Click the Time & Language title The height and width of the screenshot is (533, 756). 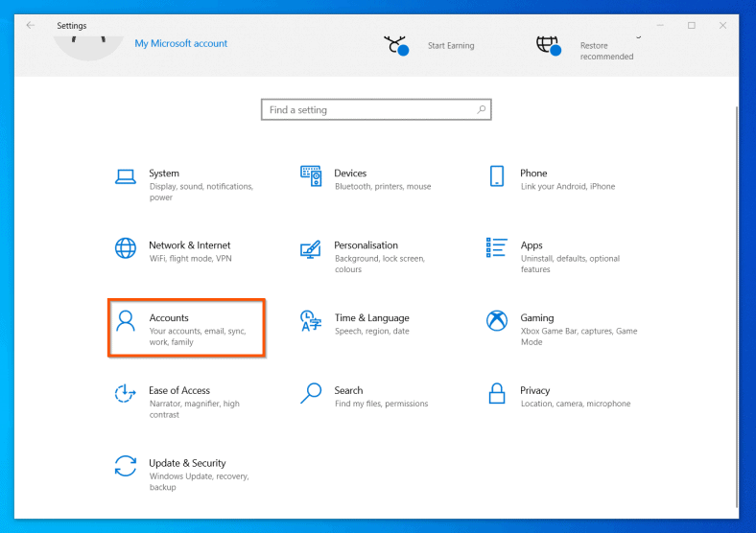pyautogui.click(x=371, y=318)
